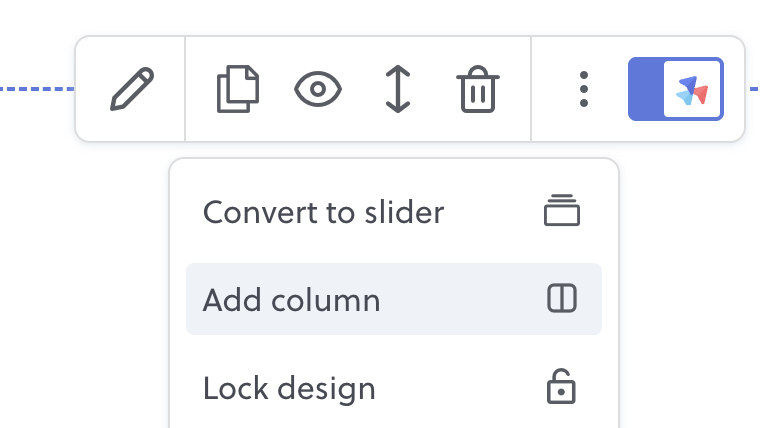Select the vertical move arrows icon
The height and width of the screenshot is (428, 760).
tap(398, 89)
